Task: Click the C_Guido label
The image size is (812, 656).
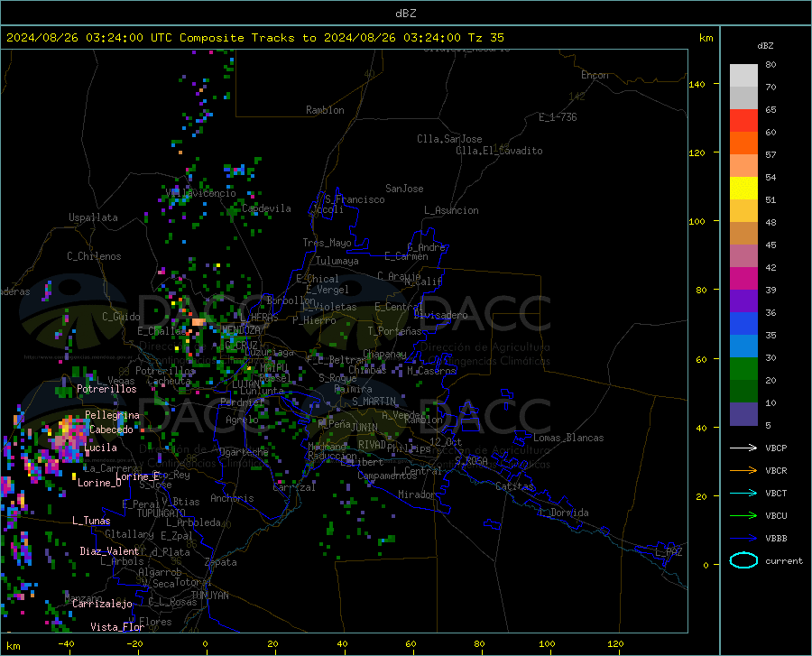Action: pyautogui.click(x=121, y=317)
